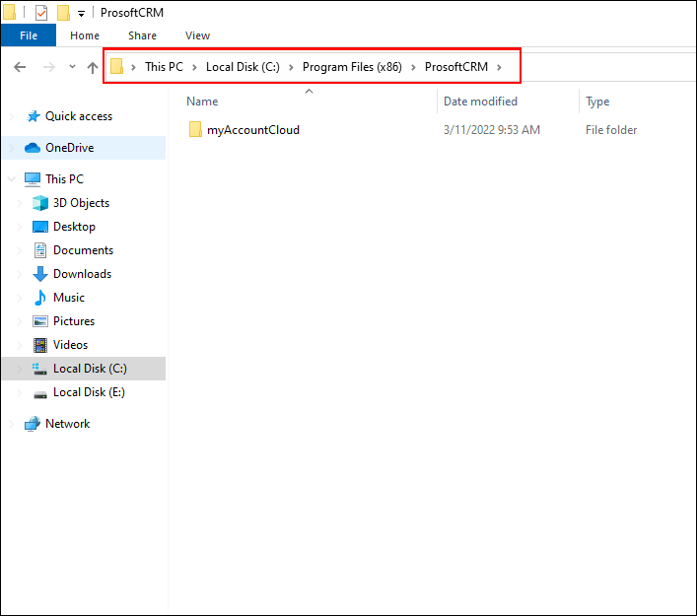Click the Documents page icon
697x616 pixels.
pyautogui.click(x=40, y=250)
